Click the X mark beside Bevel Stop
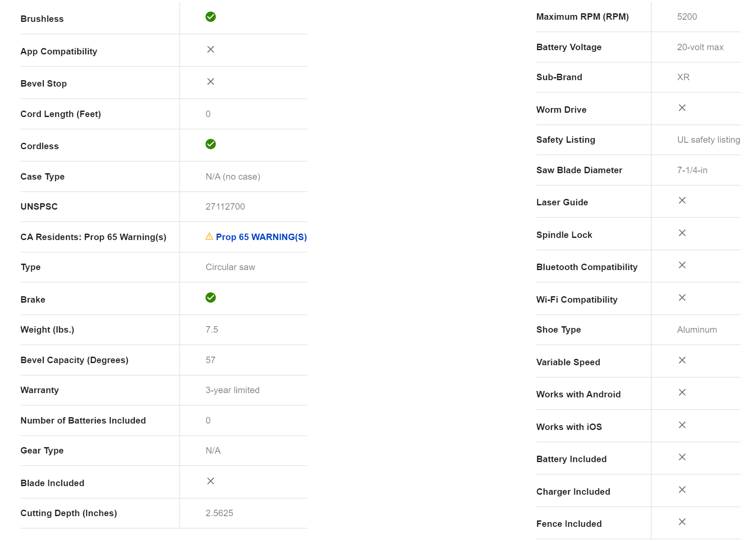Image resolution: width=756 pixels, height=541 pixels. pyautogui.click(x=210, y=81)
